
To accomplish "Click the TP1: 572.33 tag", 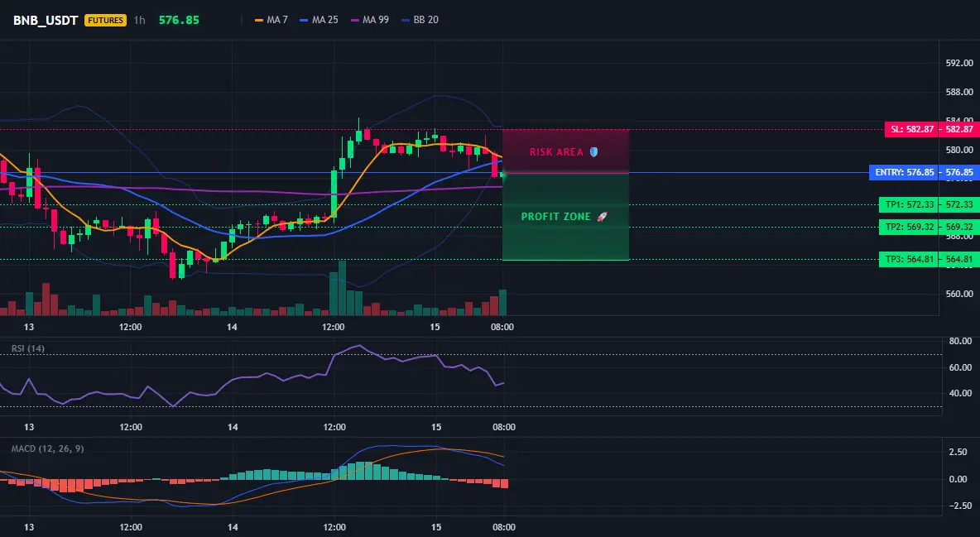I will point(909,204).
